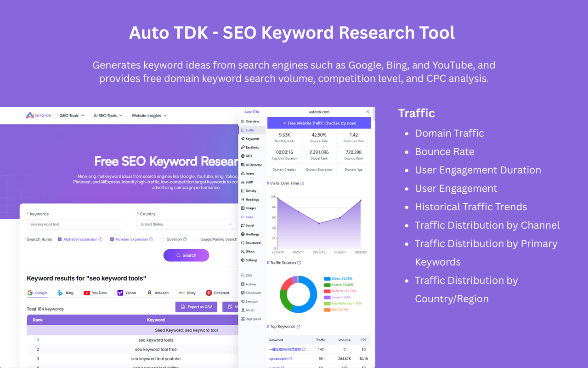588x368 pixels.
Task: Uncheck the Alphabet Expansion search rule
Action: click(x=61, y=239)
